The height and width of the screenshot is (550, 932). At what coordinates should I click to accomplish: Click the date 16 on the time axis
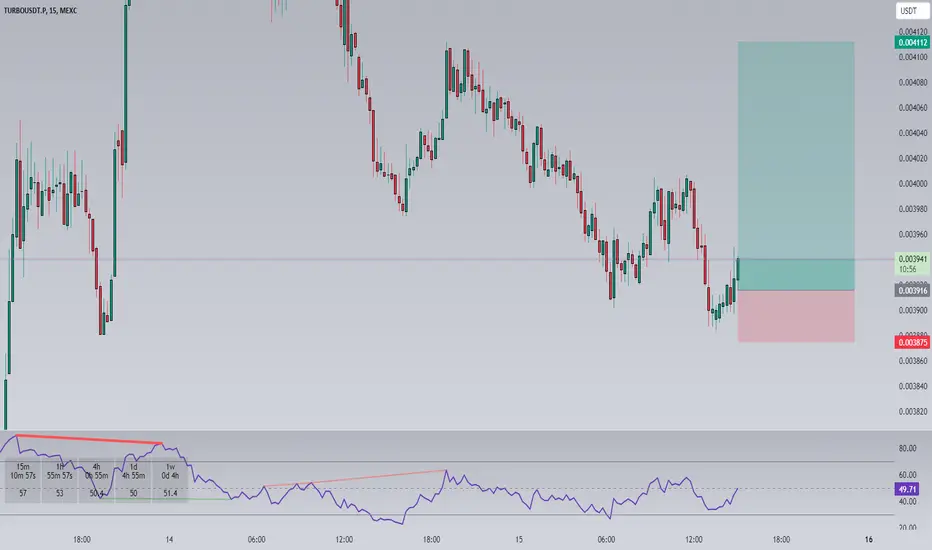pos(868,540)
